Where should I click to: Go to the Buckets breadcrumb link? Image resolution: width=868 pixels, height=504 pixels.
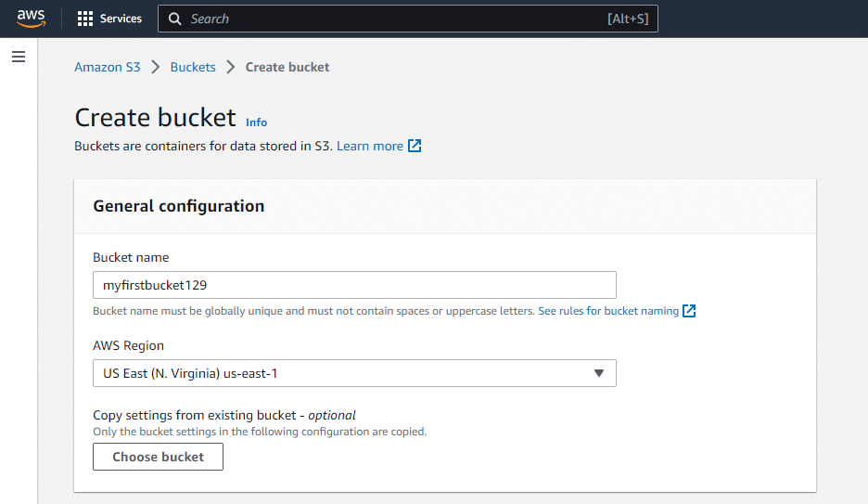point(193,67)
